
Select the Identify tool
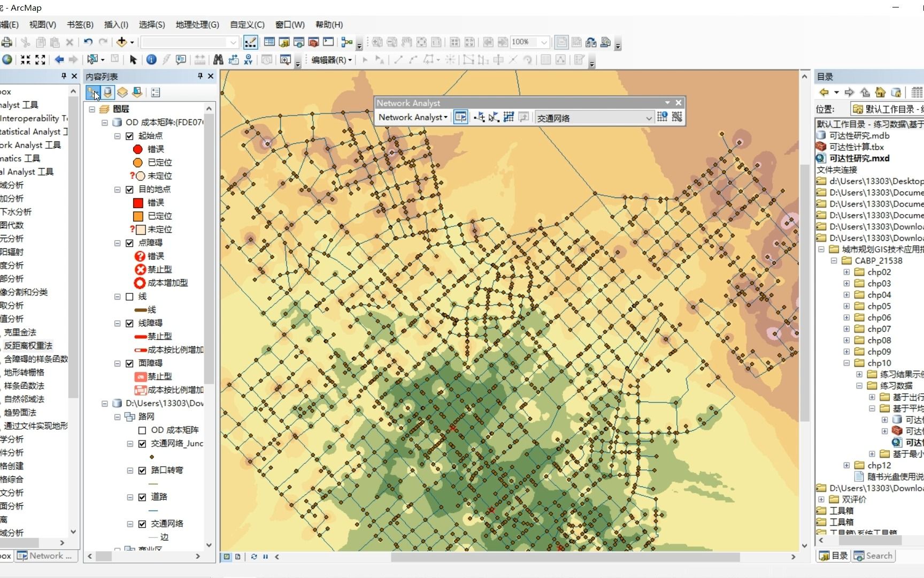click(151, 60)
